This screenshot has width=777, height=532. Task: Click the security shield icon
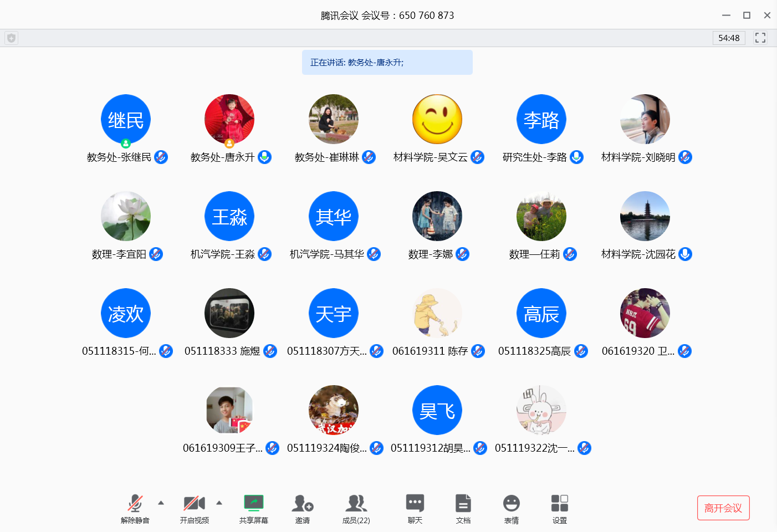click(x=11, y=38)
